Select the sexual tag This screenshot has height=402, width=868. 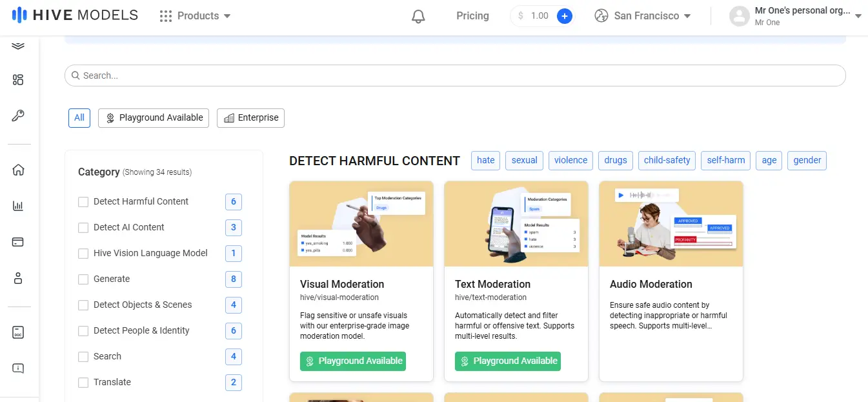point(525,160)
